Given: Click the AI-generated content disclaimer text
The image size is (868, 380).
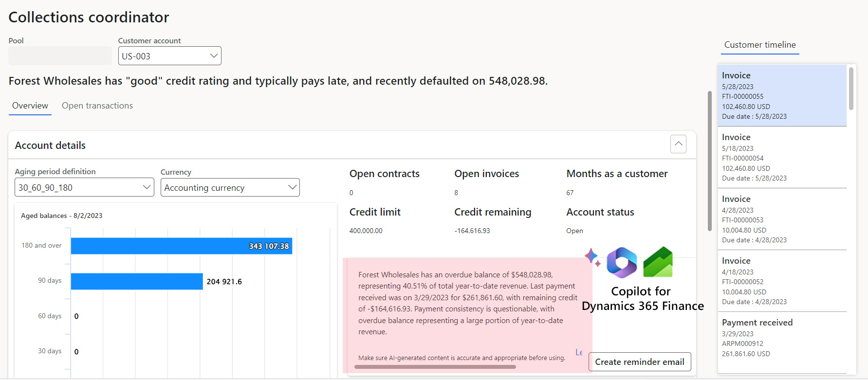Looking at the screenshot, I should 462,358.
